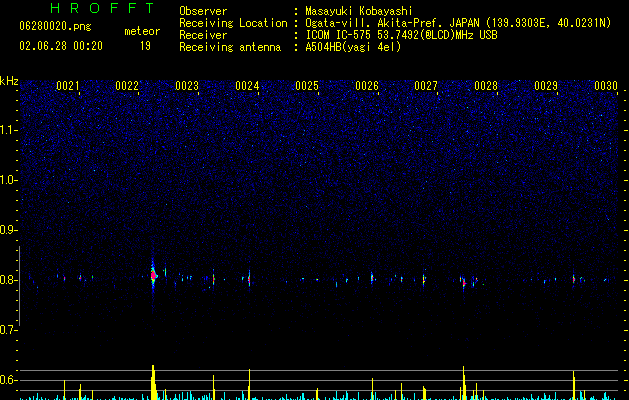Screen dimensions: 629x400
Task: Click the yellow power spike just after 0029
Action: (574, 385)
